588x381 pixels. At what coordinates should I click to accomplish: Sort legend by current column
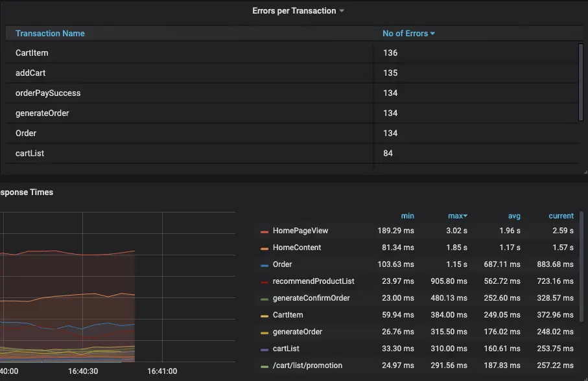coord(561,216)
